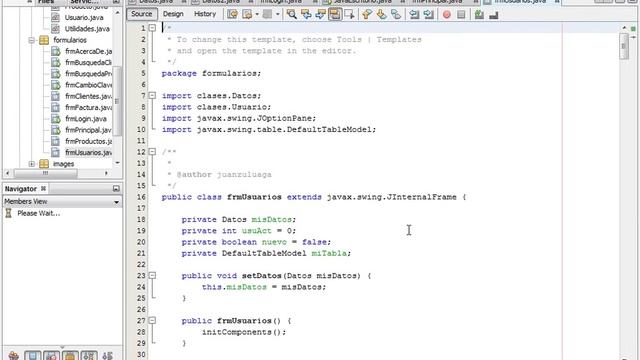Image resolution: width=640 pixels, height=360 pixels.
Task: Click project tree scroll down arrow
Action: pyautogui.click(x=118, y=163)
